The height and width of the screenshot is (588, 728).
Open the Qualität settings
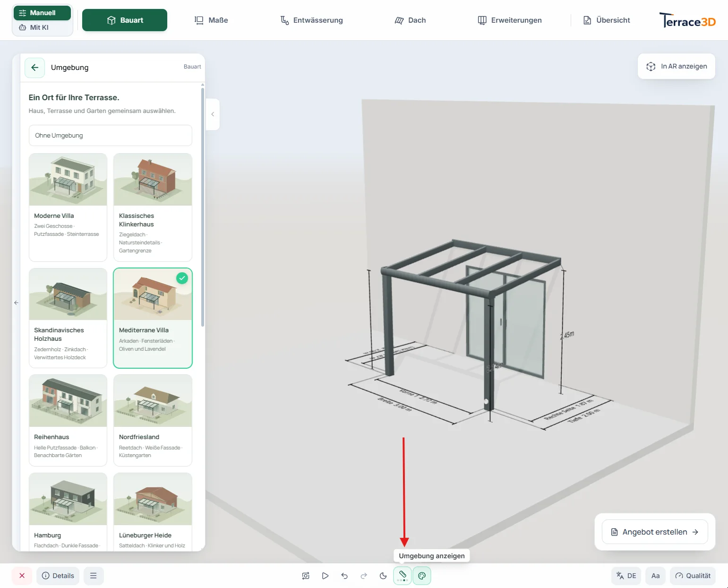(693, 576)
